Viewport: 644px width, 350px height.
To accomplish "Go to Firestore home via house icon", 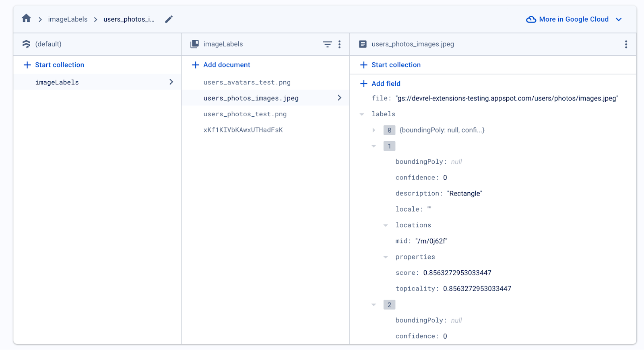I will (26, 19).
